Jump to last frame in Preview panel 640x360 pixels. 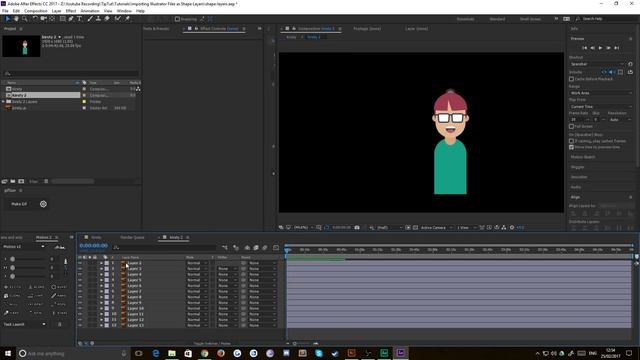click(x=617, y=48)
